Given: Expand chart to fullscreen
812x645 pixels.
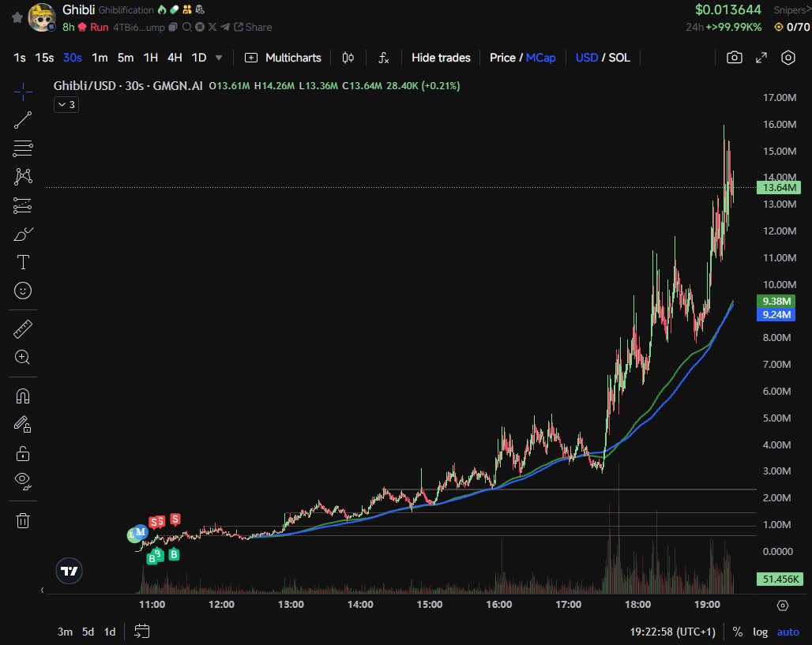Looking at the screenshot, I should click(x=761, y=58).
